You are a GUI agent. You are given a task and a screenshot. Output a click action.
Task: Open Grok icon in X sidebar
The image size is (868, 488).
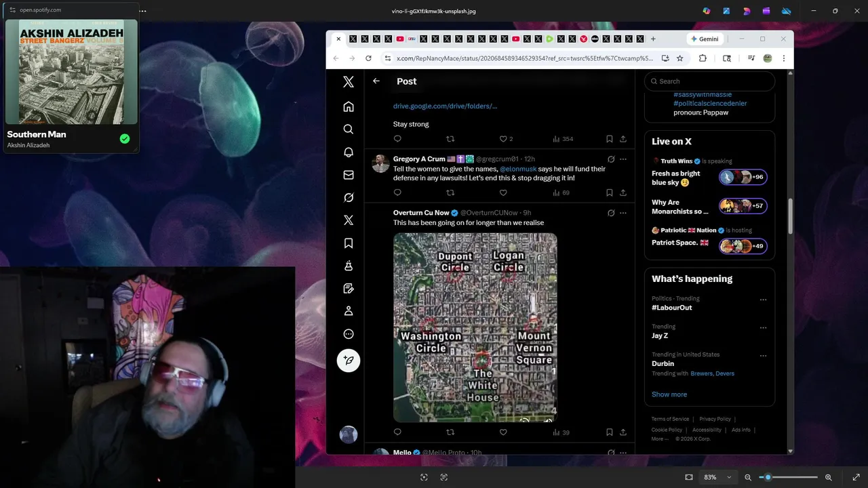click(349, 197)
